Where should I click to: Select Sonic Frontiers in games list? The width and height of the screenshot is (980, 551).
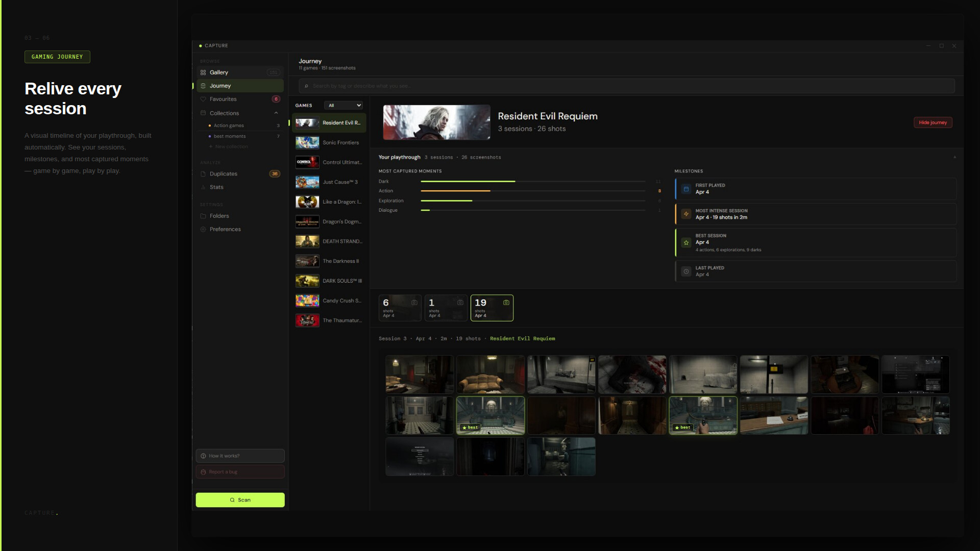click(329, 143)
